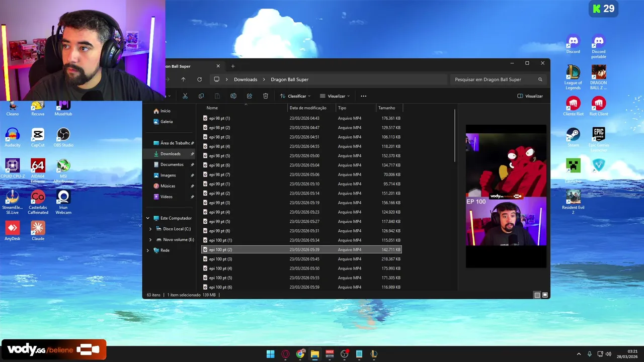Add a new Explorer tab

(x=233, y=66)
